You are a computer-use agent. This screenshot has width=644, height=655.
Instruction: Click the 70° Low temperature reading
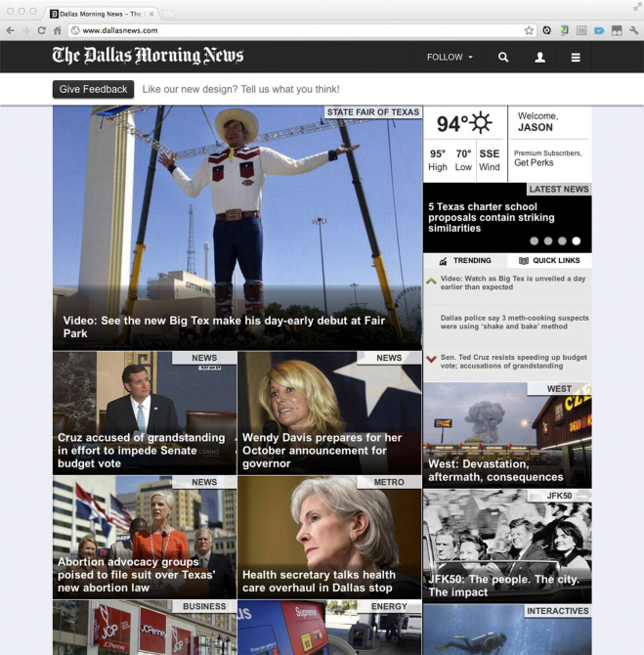463,160
